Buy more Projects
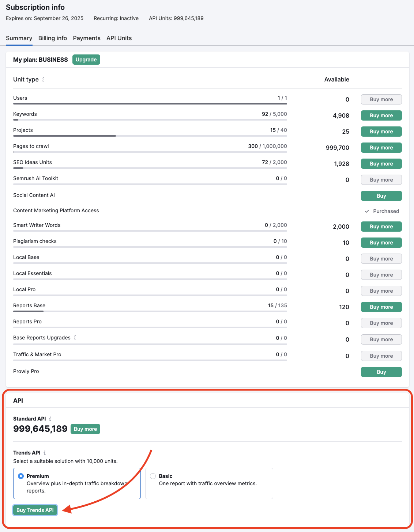This screenshot has width=414, height=532. click(x=381, y=132)
